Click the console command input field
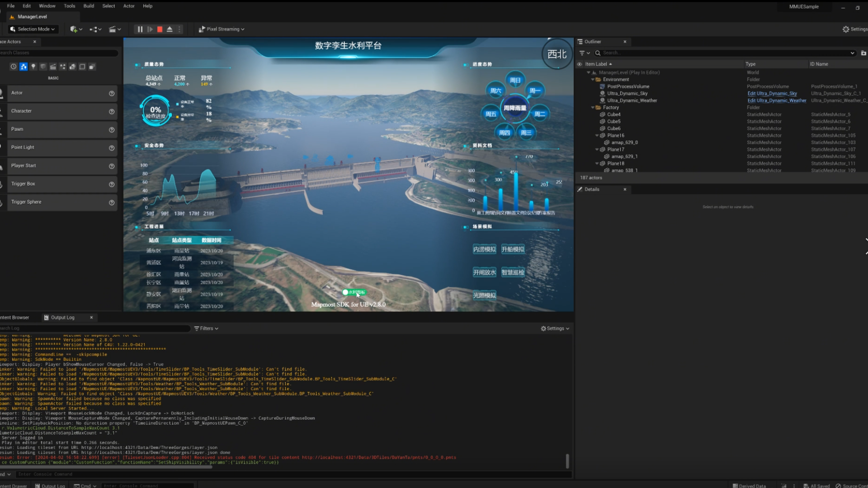This screenshot has width=868, height=488. [x=294, y=474]
